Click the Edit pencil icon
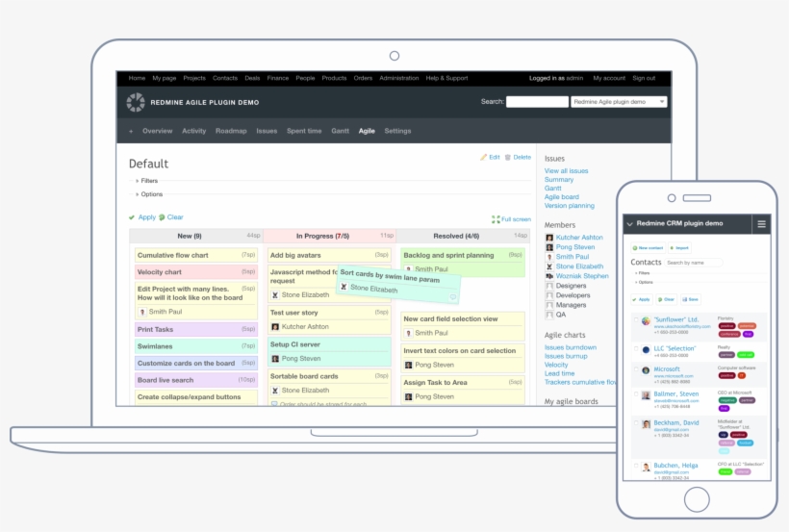 click(484, 157)
